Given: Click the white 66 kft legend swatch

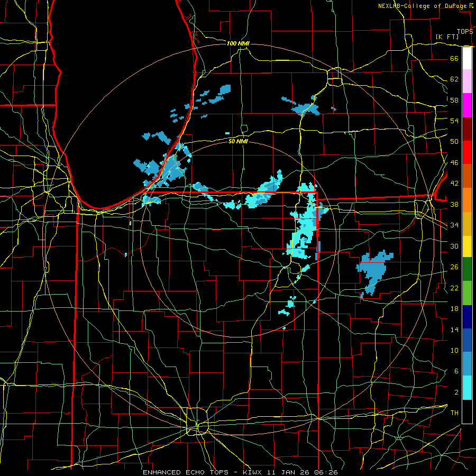Looking at the screenshot, I should (x=467, y=58).
